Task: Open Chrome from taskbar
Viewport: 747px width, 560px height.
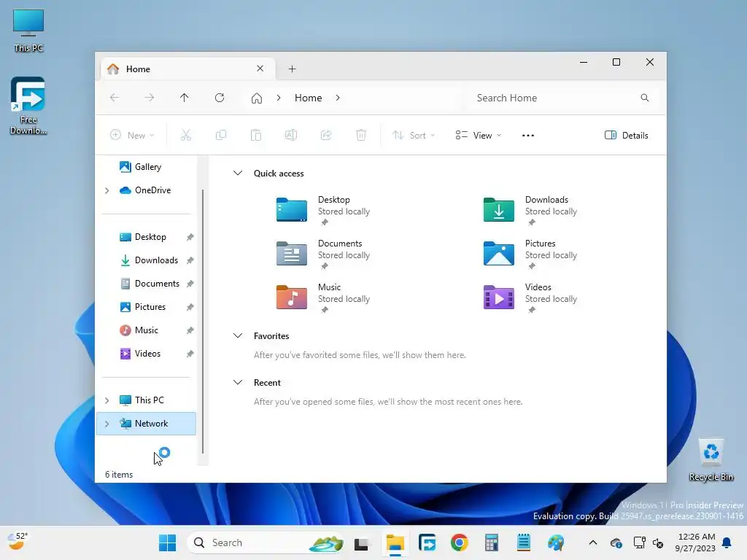Action: pyautogui.click(x=460, y=542)
